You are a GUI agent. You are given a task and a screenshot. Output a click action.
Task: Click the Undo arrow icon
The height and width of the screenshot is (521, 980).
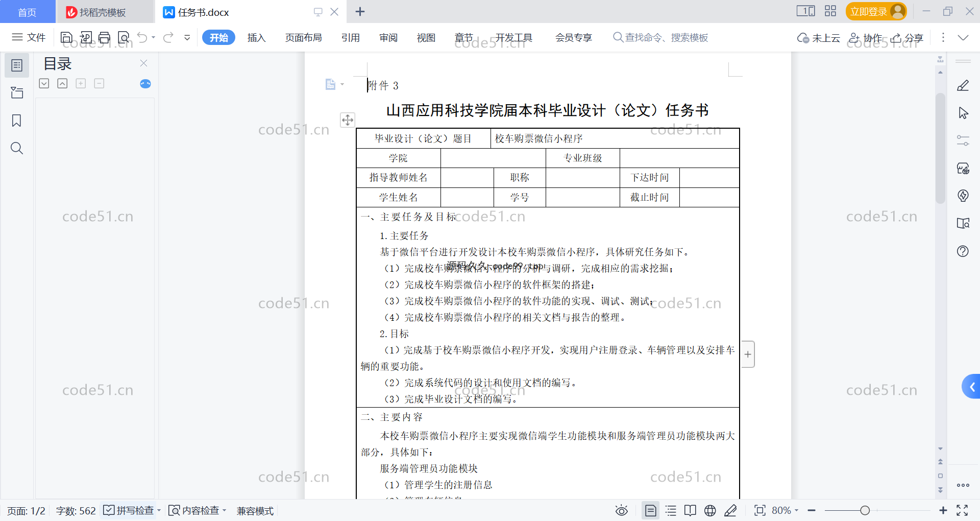coord(142,37)
